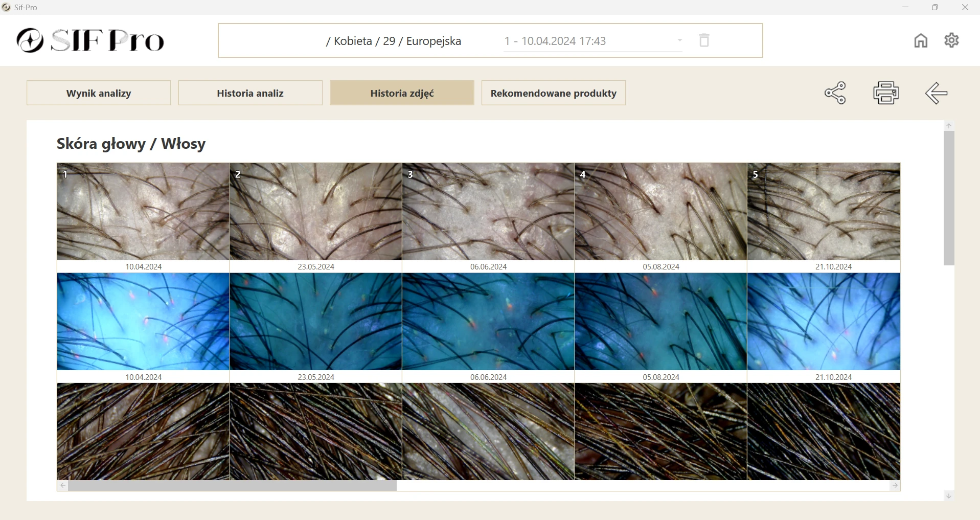Image resolution: width=980 pixels, height=520 pixels.
Task: Open the Rekomendowane produkty tab
Action: (553, 93)
